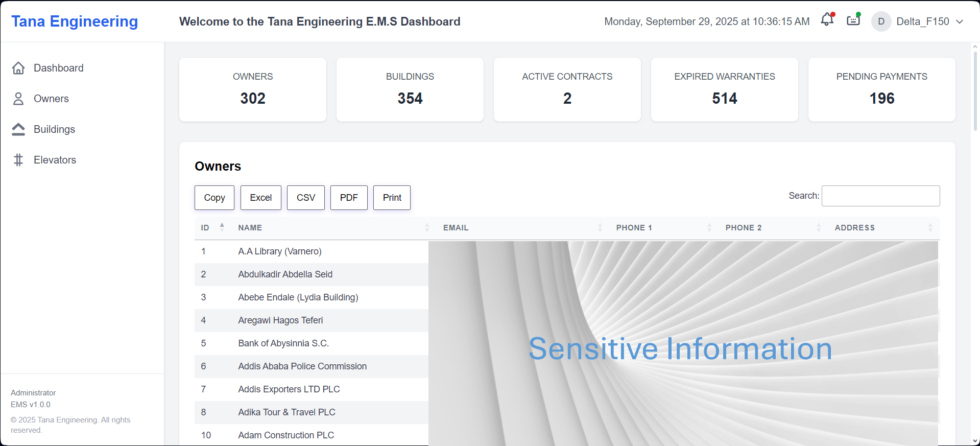Sort table by PHONE 2 column
The width and height of the screenshot is (980, 446).
[x=774, y=228]
